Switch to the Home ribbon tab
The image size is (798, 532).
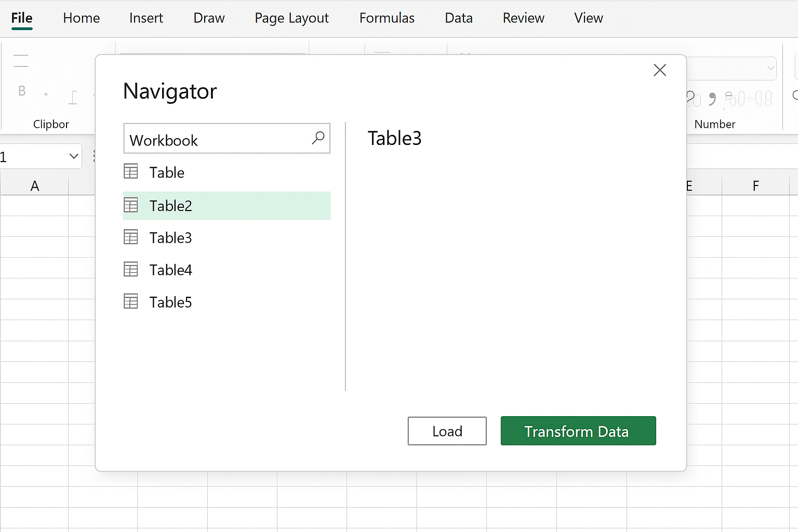tap(81, 18)
